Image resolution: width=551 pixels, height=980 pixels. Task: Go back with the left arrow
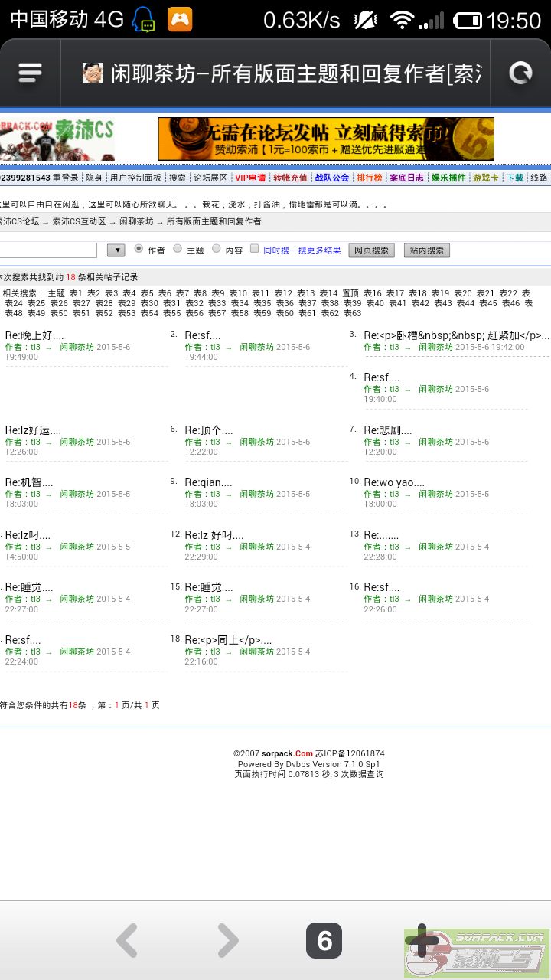[x=127, y=941]
